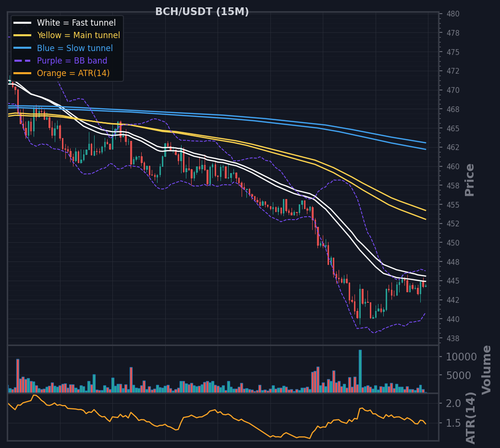Click the 458 price tick label
Viewport: 500px width, 448px height.
tap(453, 186)
